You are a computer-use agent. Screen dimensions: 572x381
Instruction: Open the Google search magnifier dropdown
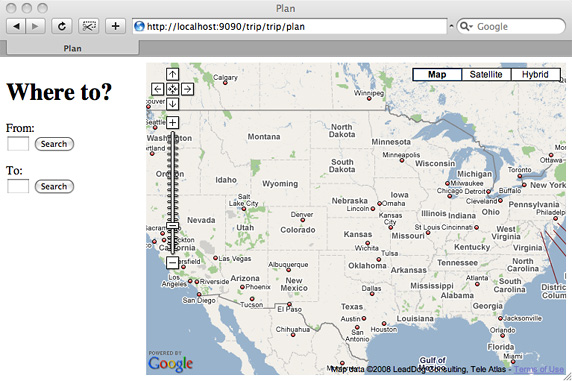466,26
